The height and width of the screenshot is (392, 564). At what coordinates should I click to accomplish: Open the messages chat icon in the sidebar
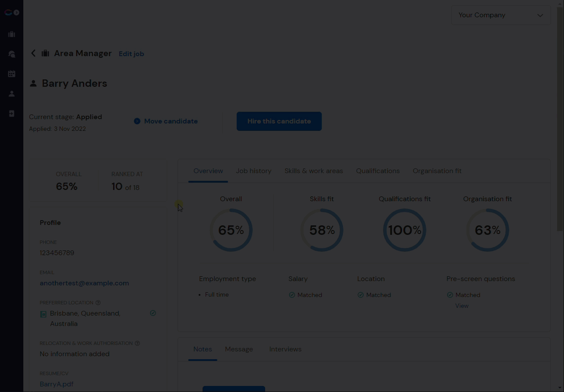click(x=12, y=54)
